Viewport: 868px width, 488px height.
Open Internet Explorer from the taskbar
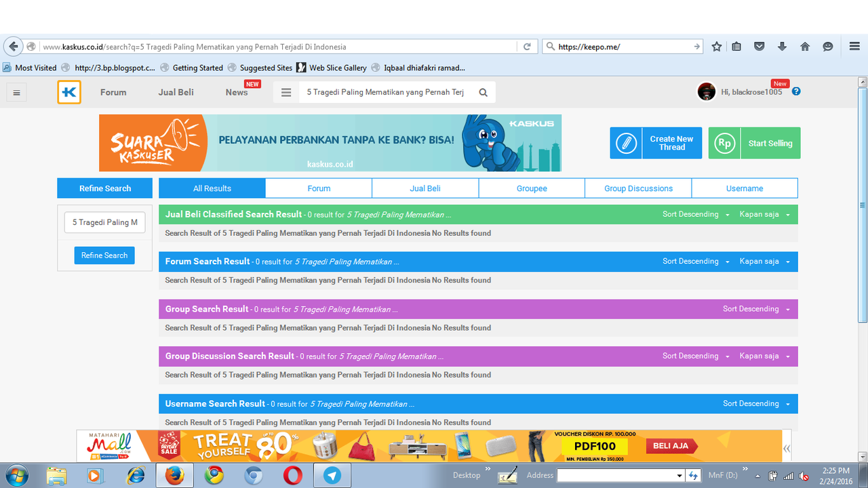(x=136, y=475)
